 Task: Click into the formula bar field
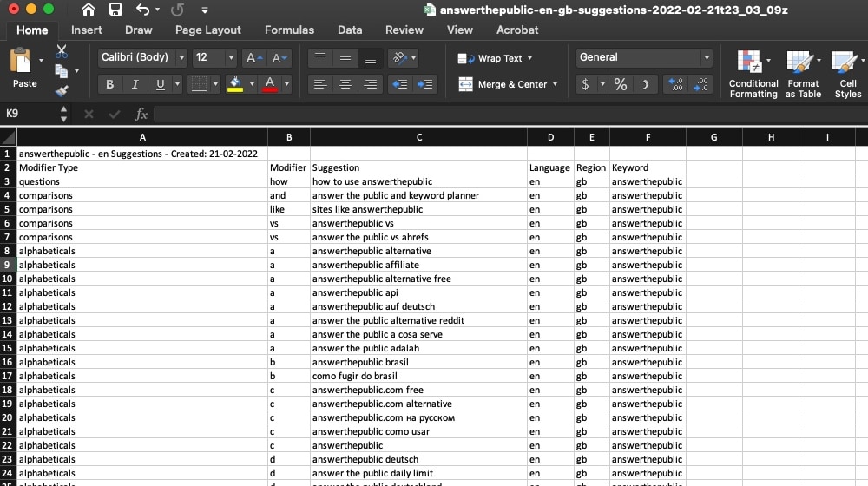[510, 114]
